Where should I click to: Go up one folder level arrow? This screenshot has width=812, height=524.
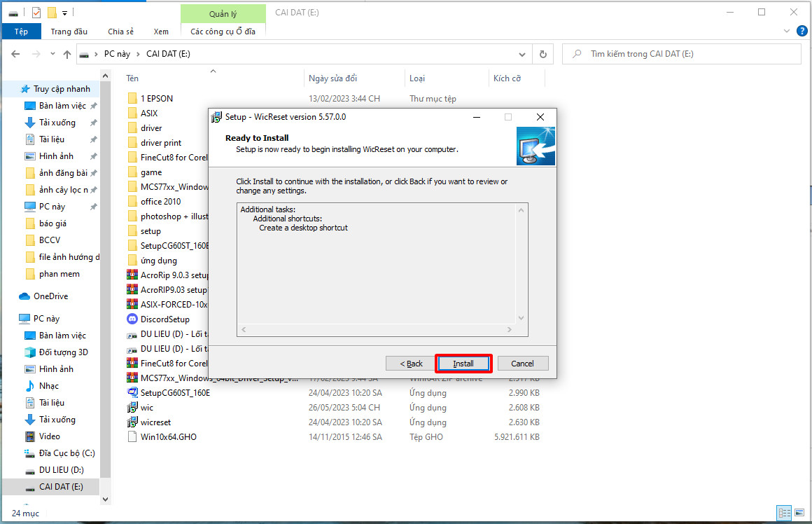tap(67, 54)
